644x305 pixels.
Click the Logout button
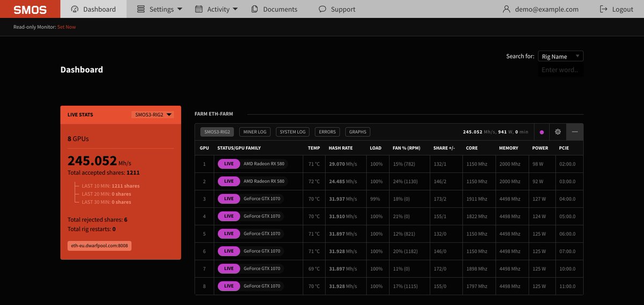pyautogui.click(x=616, y=9)
